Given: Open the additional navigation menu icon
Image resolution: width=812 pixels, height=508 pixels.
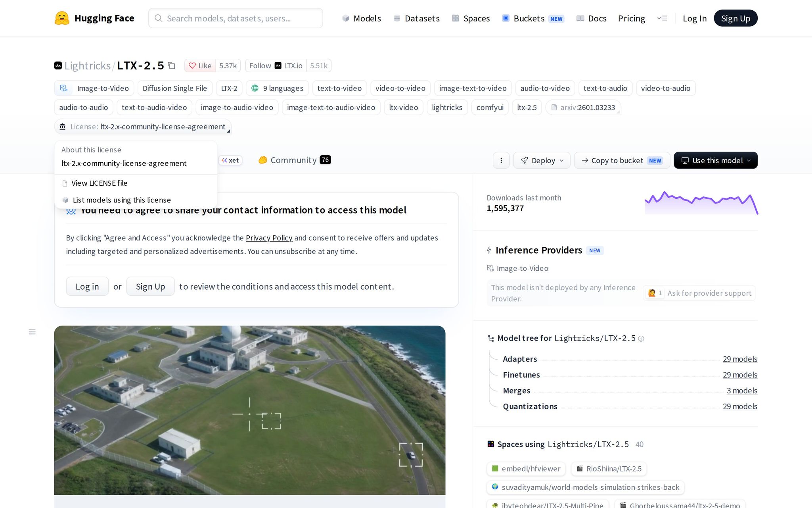Looking at the screenshot, I should pos(662,18).
